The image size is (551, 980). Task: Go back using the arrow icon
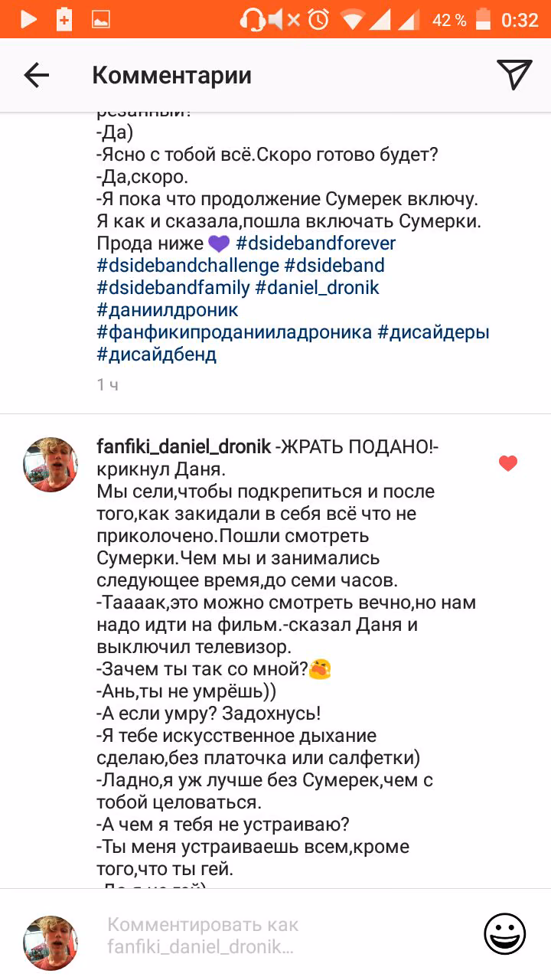tap(36, 75)
